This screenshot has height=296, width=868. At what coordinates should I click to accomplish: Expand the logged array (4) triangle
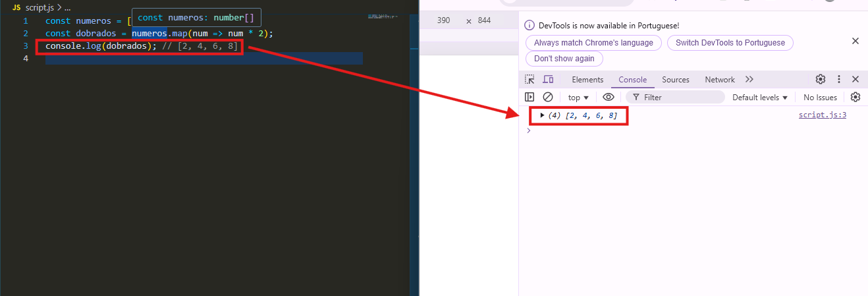pyautogui.click(x=542, y=115)
